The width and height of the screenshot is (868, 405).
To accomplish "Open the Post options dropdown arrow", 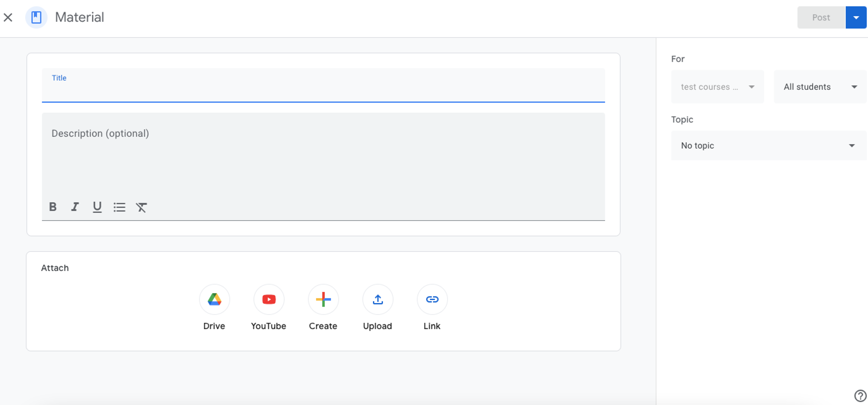I will [x=856, y=18].
